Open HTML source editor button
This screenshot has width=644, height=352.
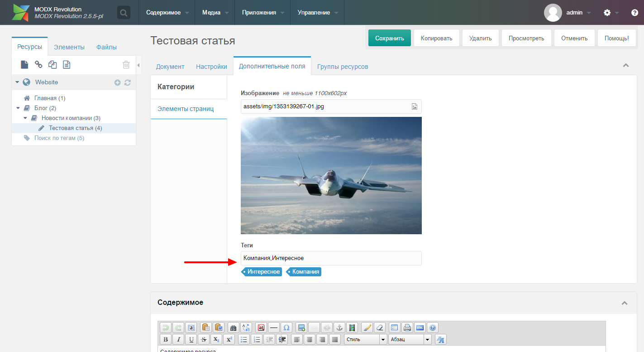420,328
